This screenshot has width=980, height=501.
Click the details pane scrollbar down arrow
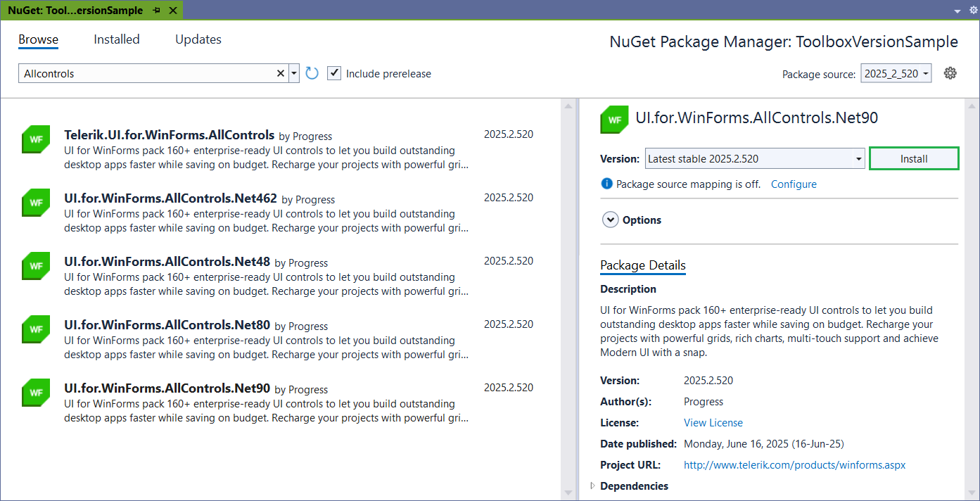(x=972, y=493)
